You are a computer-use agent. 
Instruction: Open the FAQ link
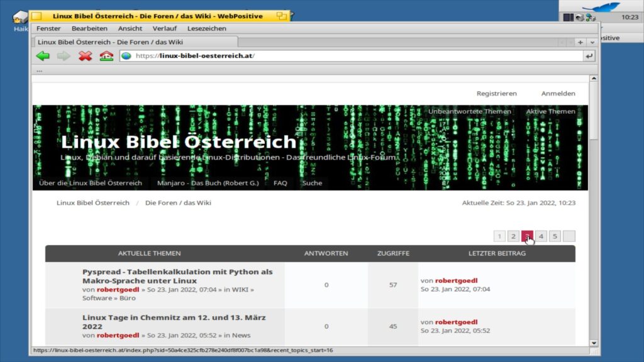tap(280, 183)
